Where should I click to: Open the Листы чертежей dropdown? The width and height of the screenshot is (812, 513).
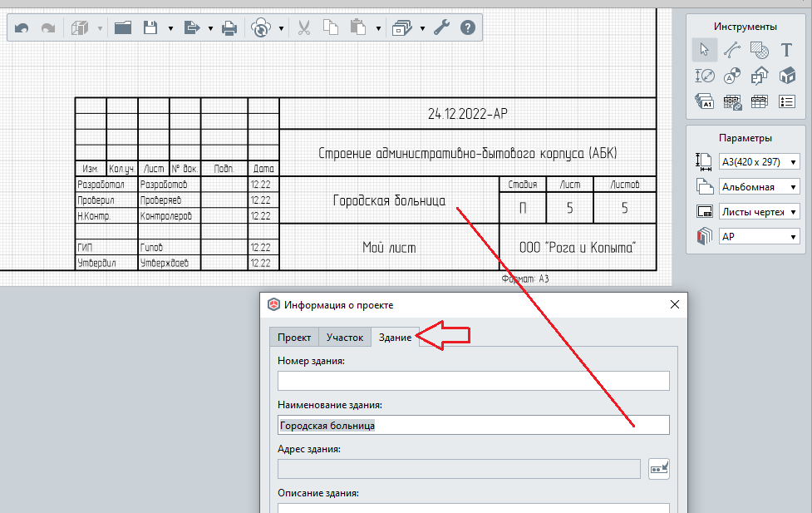tap(759, 211)
